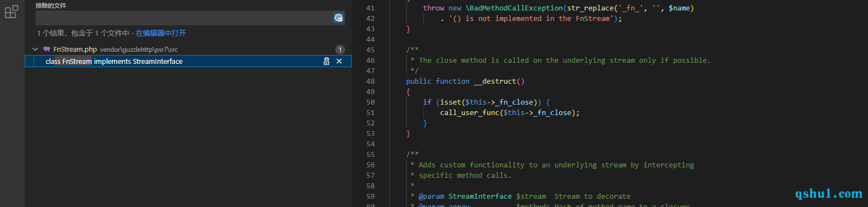This screenshot has width=868, height=207.
Task: Click the PHP elephant file icon
Action: 47,49
